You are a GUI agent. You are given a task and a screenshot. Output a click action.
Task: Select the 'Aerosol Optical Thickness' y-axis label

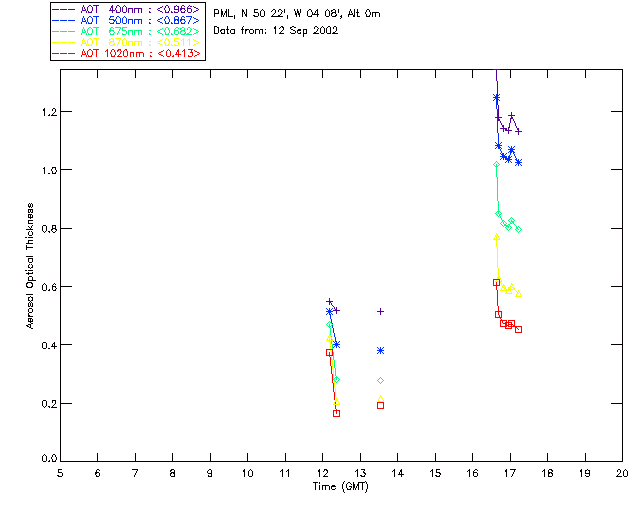coord(30,266)
